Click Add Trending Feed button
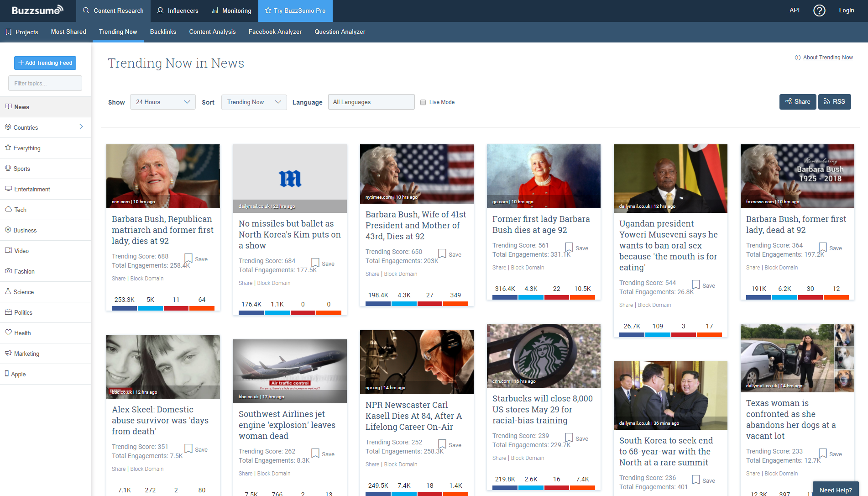The image size is (868, 496). click(x=45, y=63)
